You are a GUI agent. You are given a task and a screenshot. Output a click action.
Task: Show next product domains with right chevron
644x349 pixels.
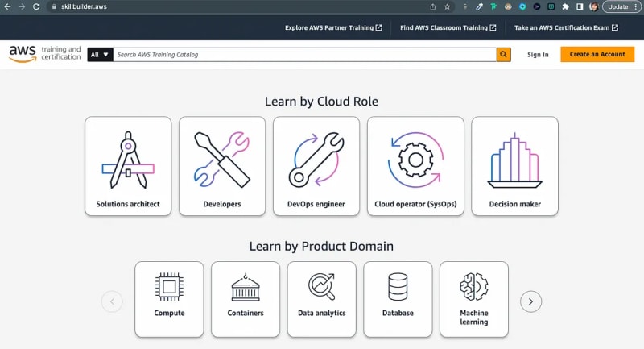click(x=530, y=301)
